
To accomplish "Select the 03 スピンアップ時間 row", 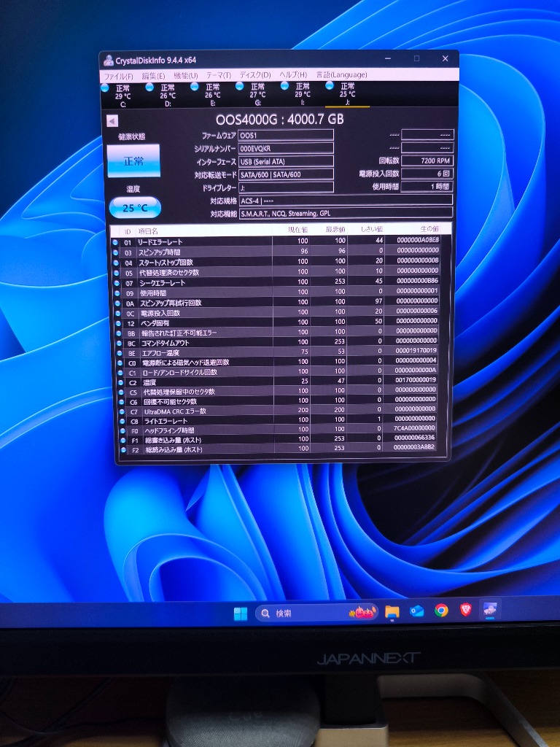I will pos(276,252).
